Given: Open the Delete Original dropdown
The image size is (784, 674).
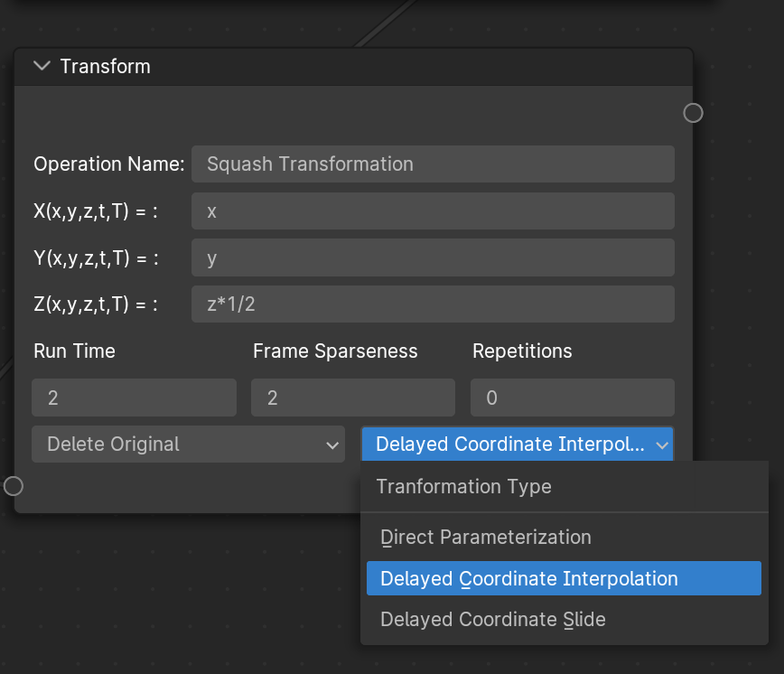Looking at the screenshot, I should tap(188, 444).
